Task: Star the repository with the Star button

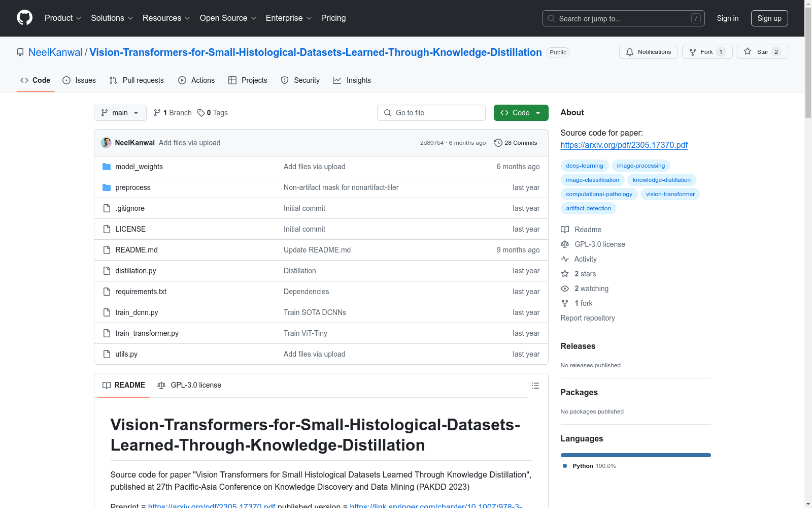Action: point(762,52)
